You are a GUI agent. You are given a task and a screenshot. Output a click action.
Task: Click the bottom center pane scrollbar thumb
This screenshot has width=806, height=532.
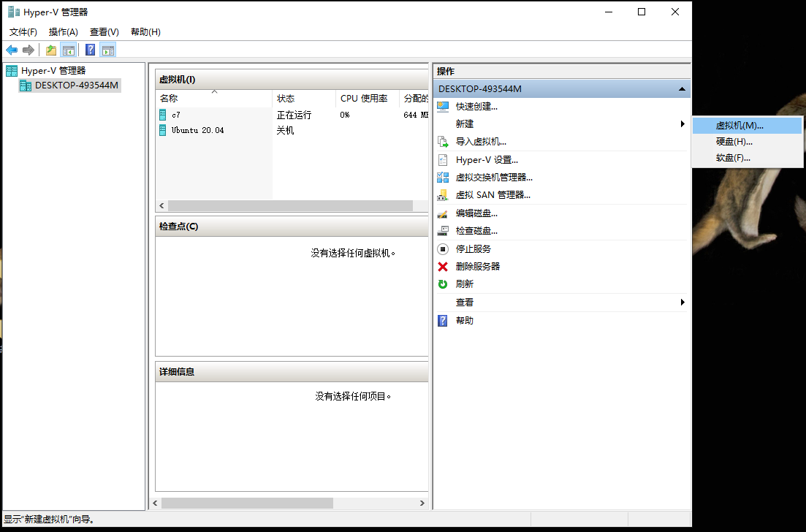click(247, 503)
